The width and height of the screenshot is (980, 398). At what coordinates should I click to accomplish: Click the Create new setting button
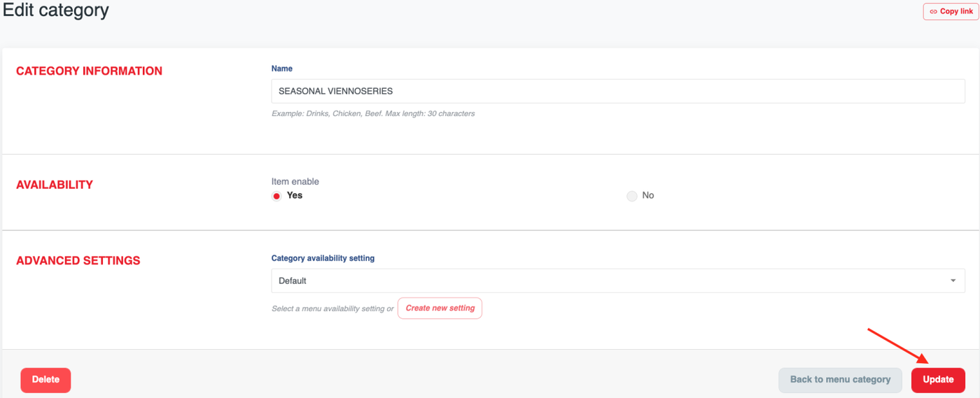(440, 308)
